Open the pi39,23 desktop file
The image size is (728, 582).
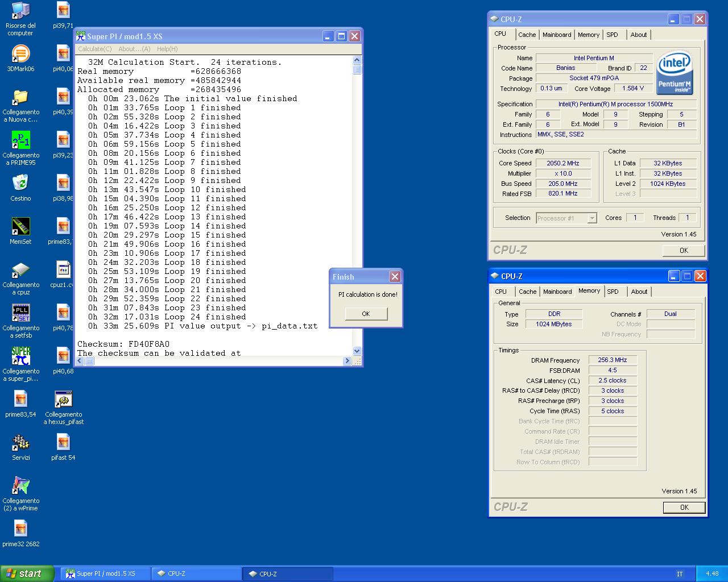[x=63, y=145]
